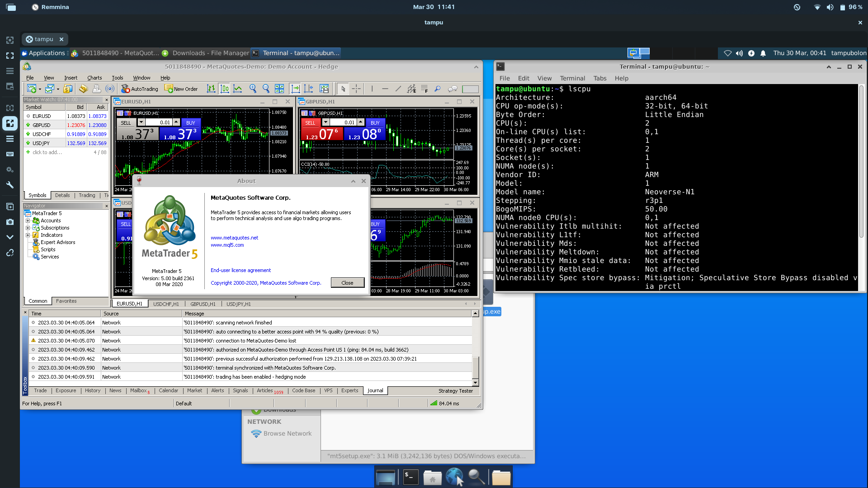868x488 pixels.
Task: Expand Accounts node in Navigator
Action: click(x=28, y=221)
